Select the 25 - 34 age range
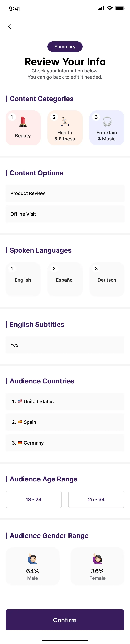This screenshot has width=130, height=644. pyautogui.click(x=96, y=499)
